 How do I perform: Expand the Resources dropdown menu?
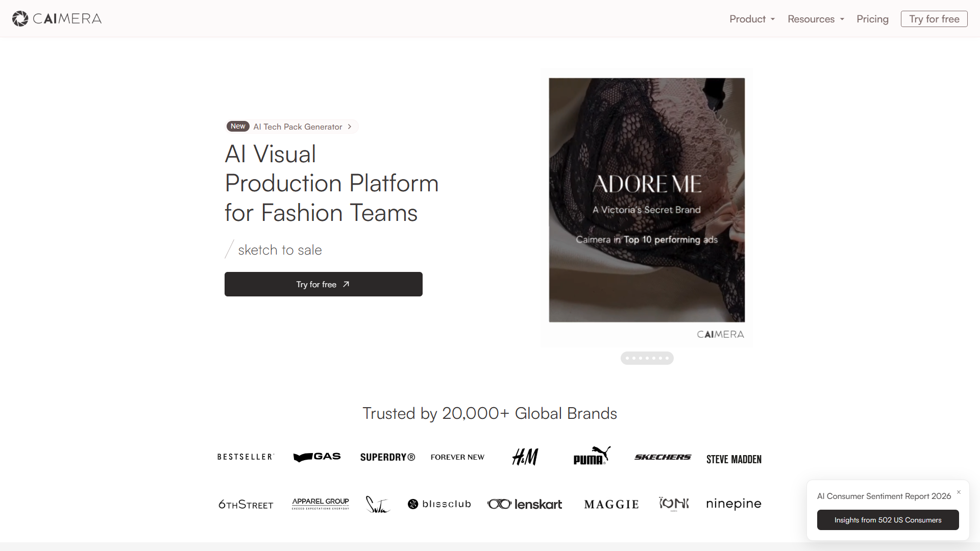(816, 19)
